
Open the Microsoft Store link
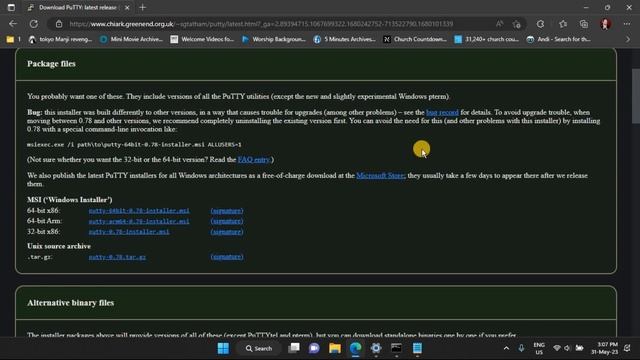point(380,176)
